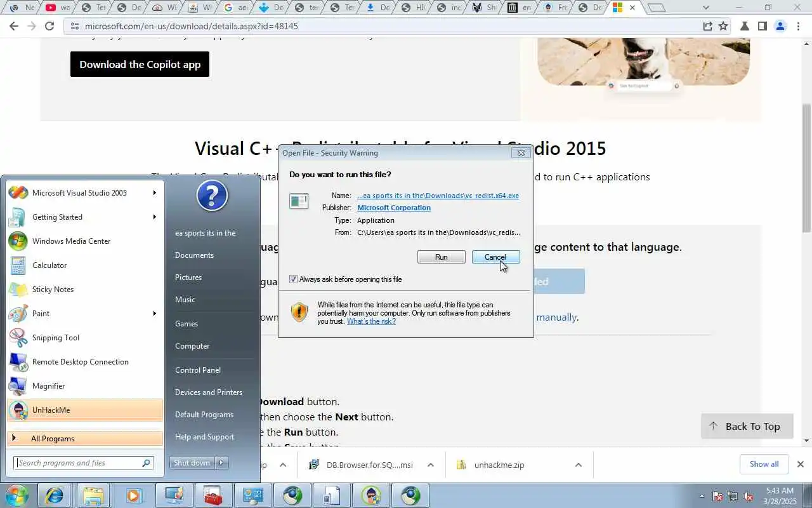This screenshot has height=508, width=812.
Task: Open the Chrome profile avatar
Action: 780,26
